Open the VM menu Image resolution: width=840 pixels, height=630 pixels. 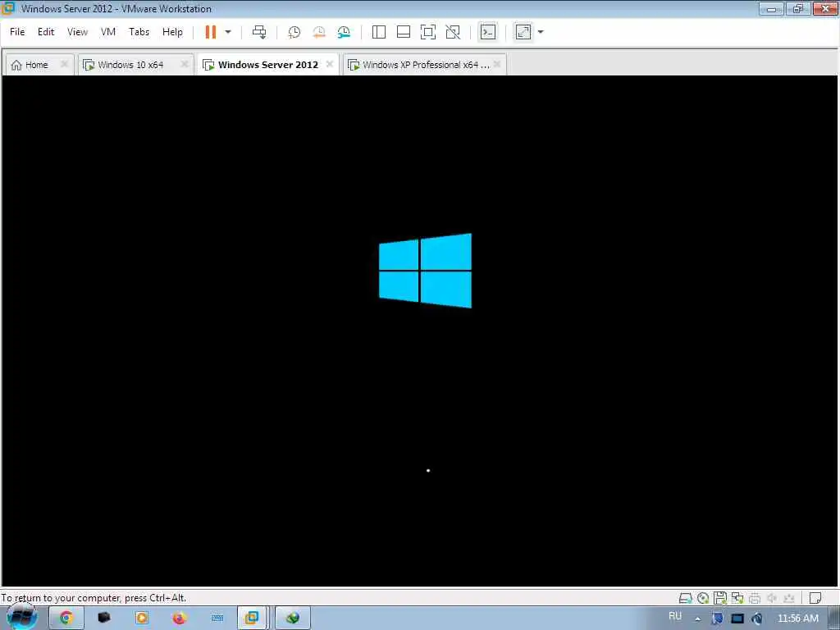tap(108, 32)
